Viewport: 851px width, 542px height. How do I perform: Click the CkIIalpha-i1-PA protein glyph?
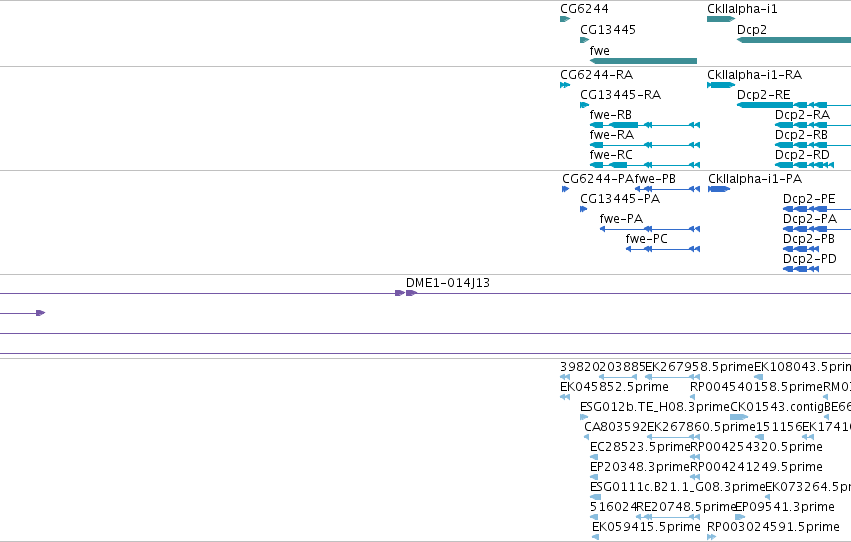[x=719, y=189]
